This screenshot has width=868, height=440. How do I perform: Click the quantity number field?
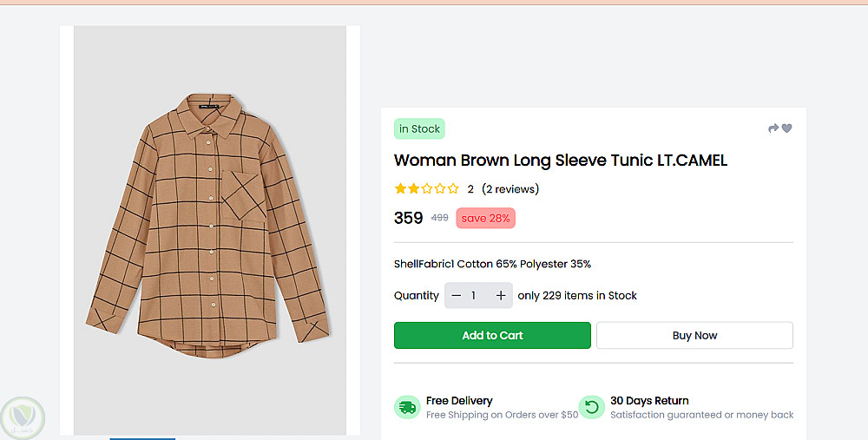tap(474, 296)
